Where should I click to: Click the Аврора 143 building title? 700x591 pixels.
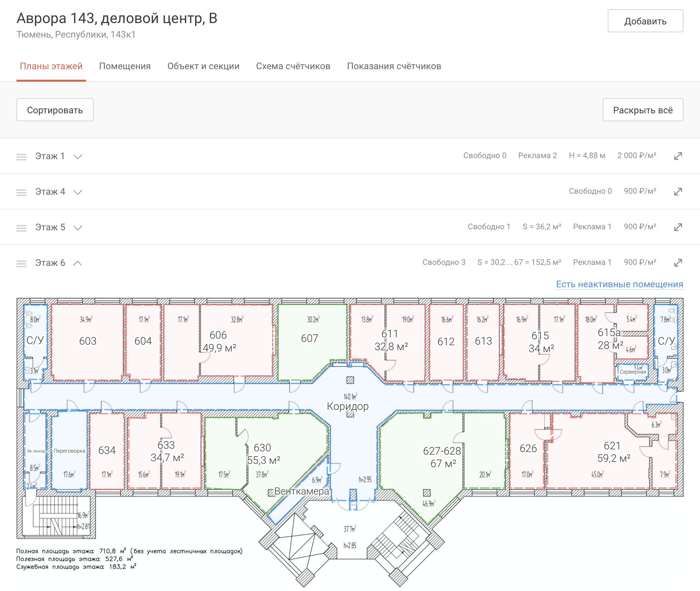pos(117,18)
